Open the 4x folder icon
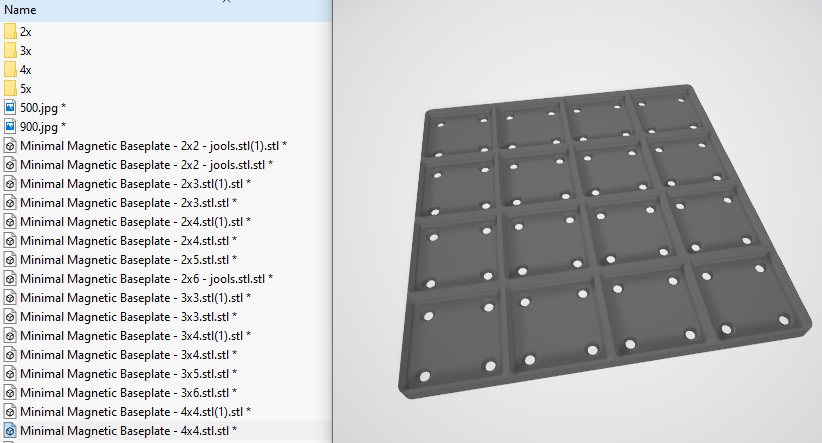 pos(10,70)
